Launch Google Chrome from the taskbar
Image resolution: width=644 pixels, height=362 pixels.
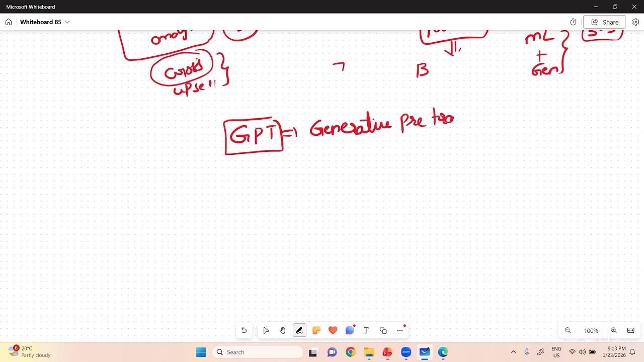[351, 352]
